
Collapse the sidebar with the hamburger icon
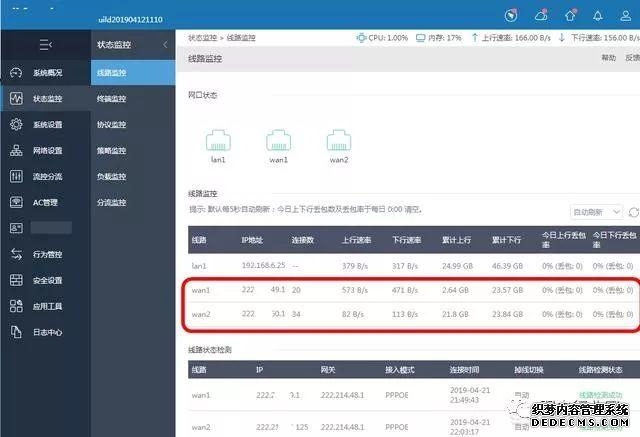[x=45, y=44]
